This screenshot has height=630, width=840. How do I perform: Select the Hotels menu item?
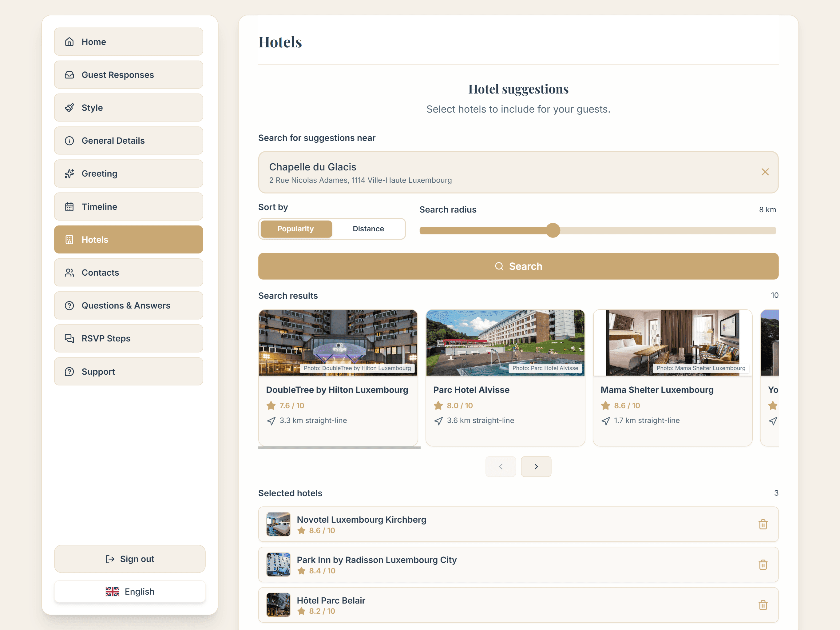coord(128,240)
